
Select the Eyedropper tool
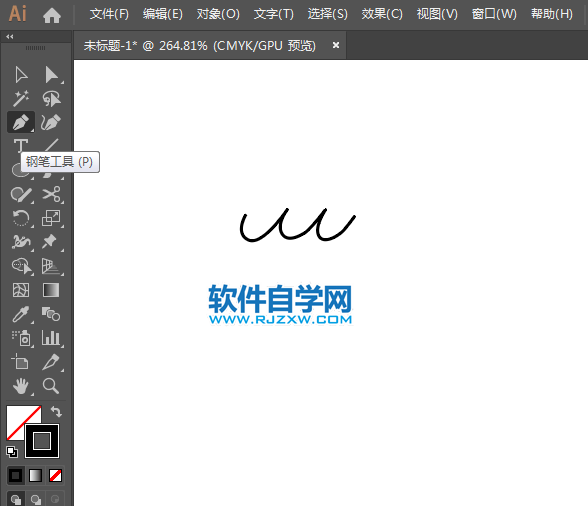coord(21,314)
